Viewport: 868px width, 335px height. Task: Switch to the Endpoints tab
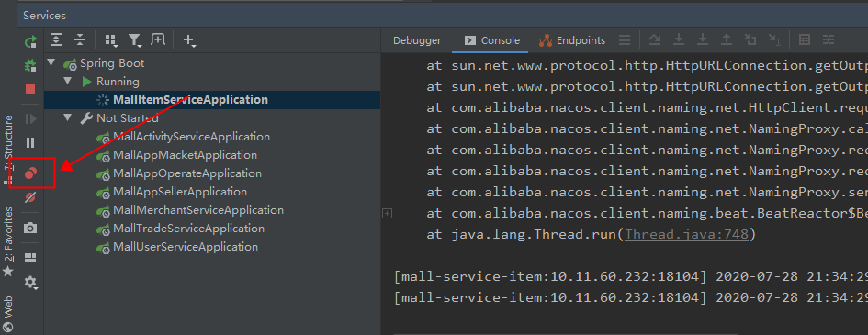click(x=572, y=40)
